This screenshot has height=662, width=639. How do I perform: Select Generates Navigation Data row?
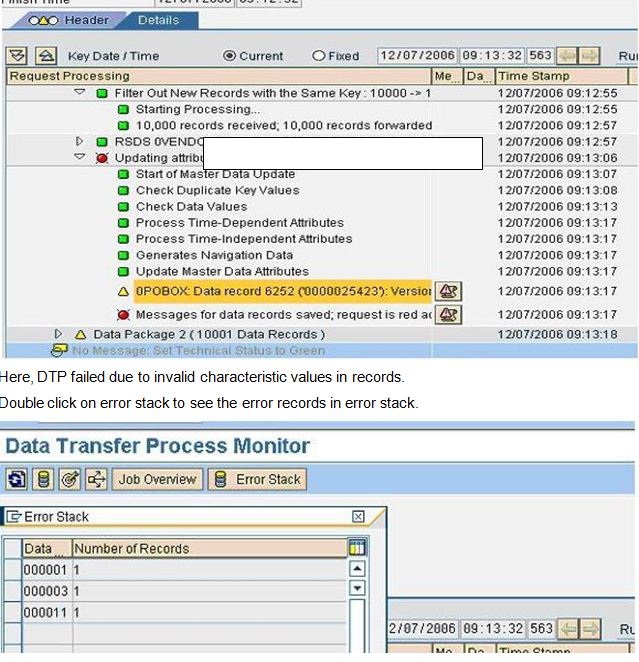(x=214, y=255)
